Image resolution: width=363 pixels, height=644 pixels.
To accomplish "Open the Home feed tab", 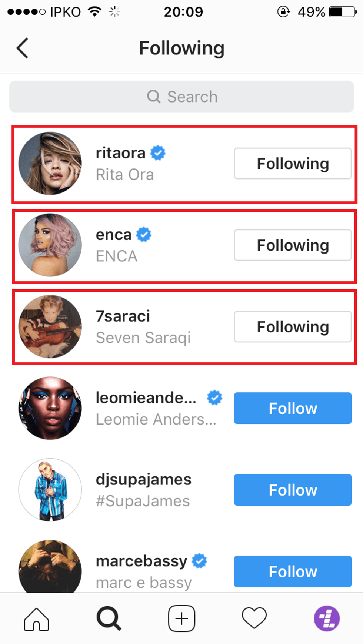I will (36, 618).
